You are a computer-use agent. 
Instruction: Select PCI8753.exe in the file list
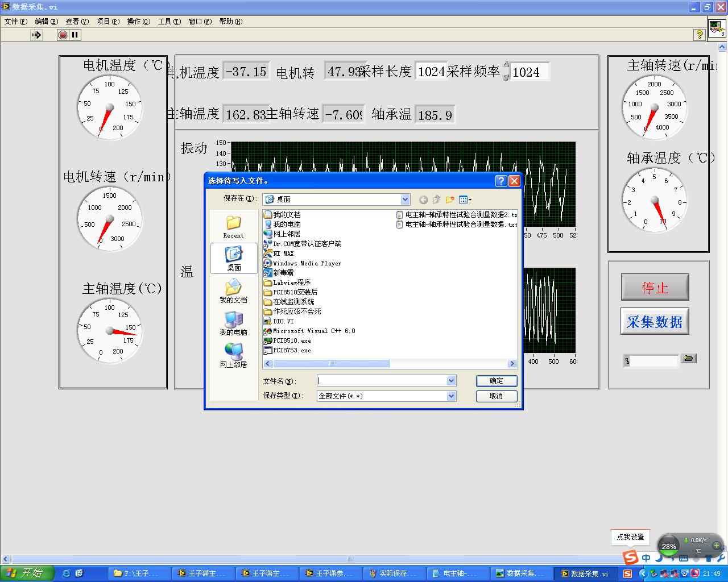point(287,350)
